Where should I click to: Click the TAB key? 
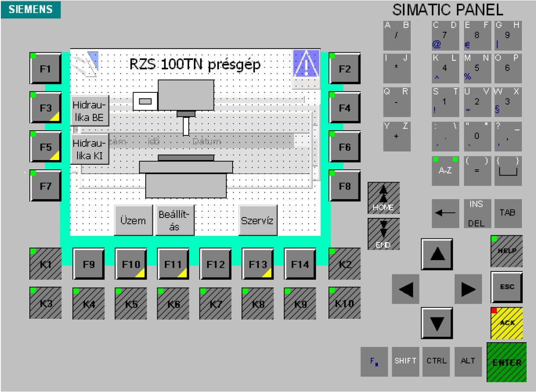click(508, 213)
